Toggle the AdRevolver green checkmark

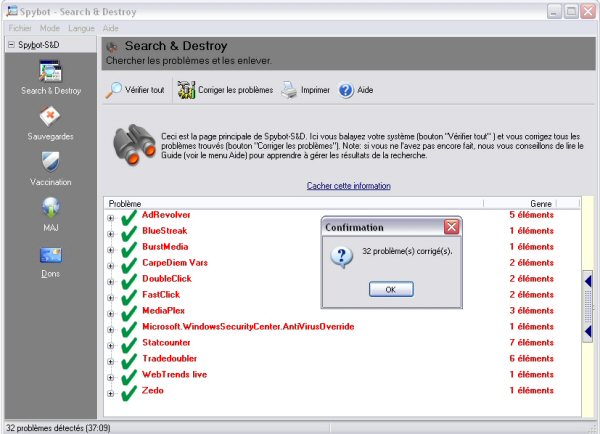[x=129, y=218]
